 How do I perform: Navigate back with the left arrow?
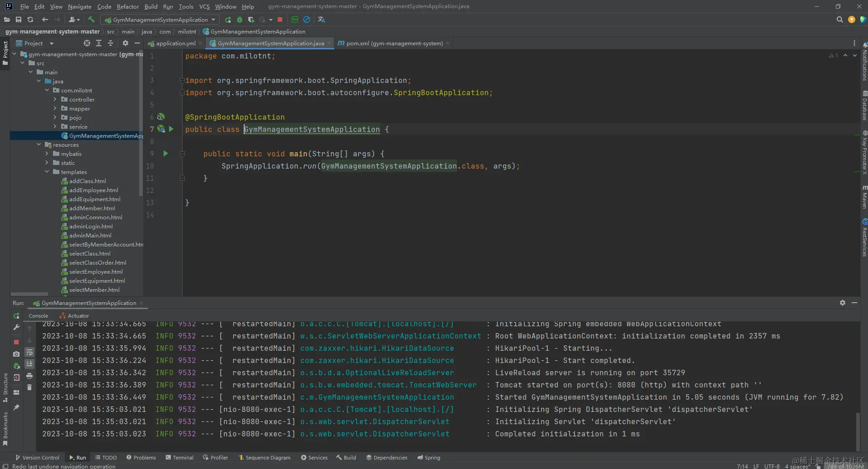(45, 19)
